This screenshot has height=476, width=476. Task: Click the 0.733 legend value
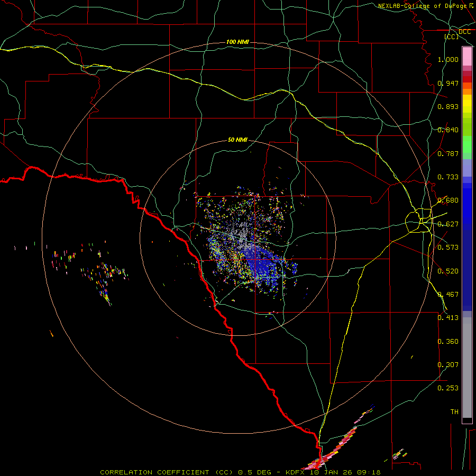click(448, 177)
